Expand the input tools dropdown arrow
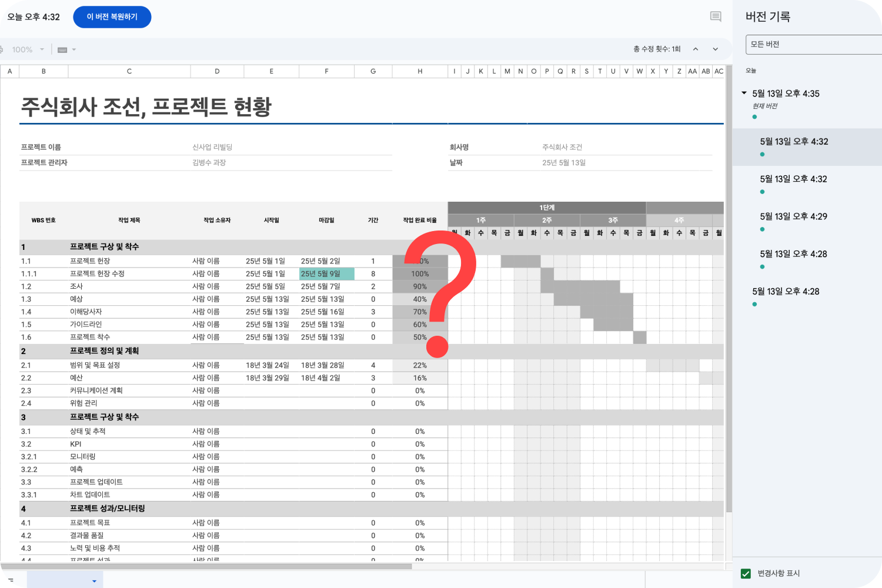Screen dimensions: 882x588 [x=74, y=49]
